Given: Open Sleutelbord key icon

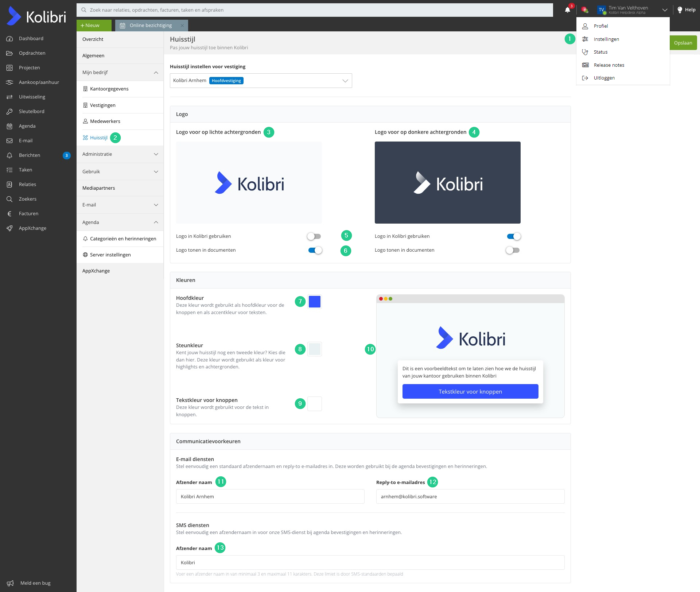Looking at the screenshot, I should 9,112.
